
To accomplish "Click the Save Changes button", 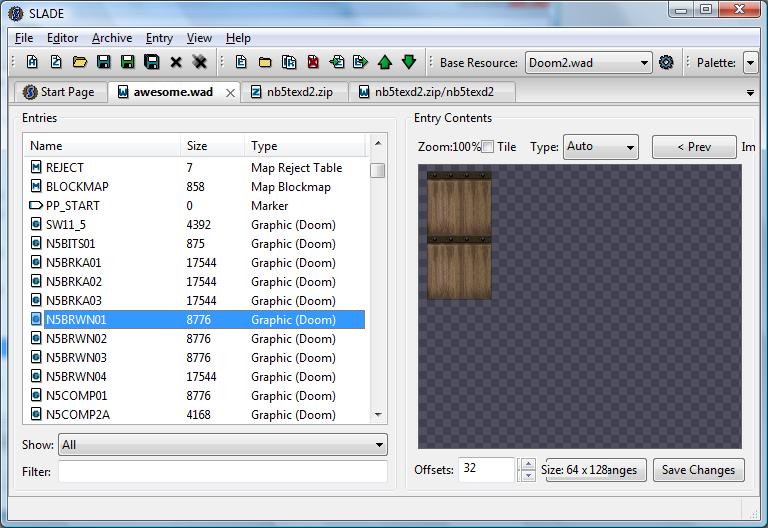I will tap(698, 470).
